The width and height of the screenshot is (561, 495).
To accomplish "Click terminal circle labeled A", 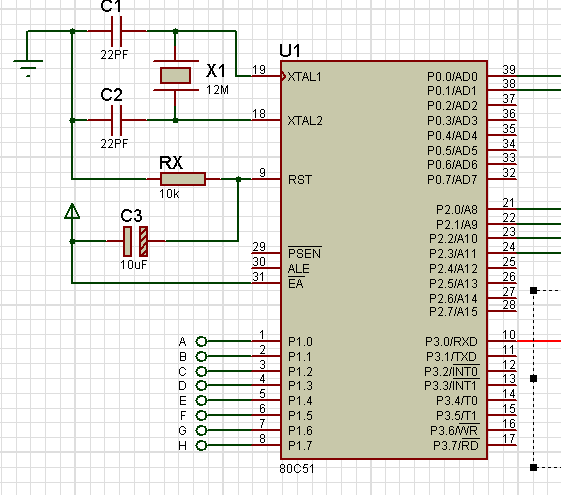I will 201,342.
